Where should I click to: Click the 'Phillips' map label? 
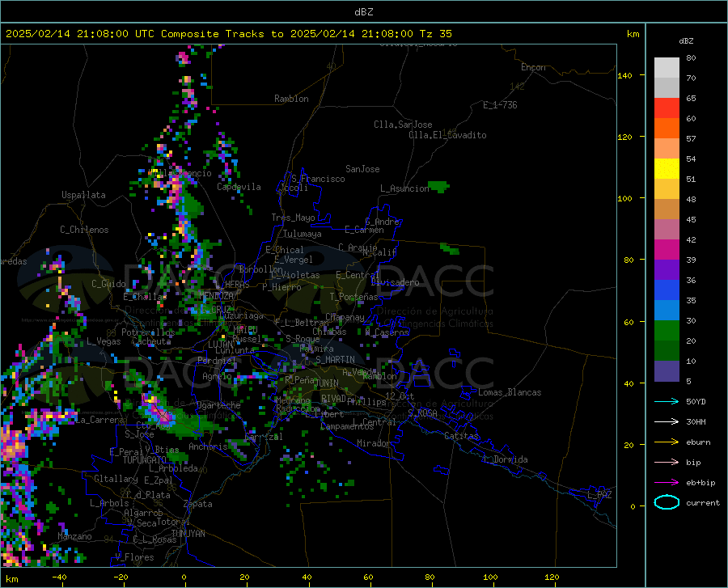366,401
